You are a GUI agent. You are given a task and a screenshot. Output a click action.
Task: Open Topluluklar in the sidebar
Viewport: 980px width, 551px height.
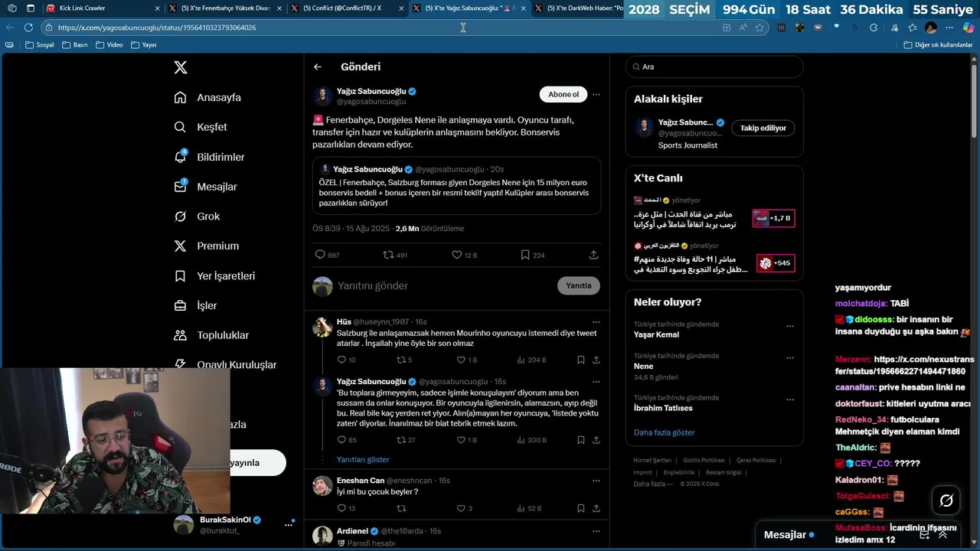[x=211, y=335]
